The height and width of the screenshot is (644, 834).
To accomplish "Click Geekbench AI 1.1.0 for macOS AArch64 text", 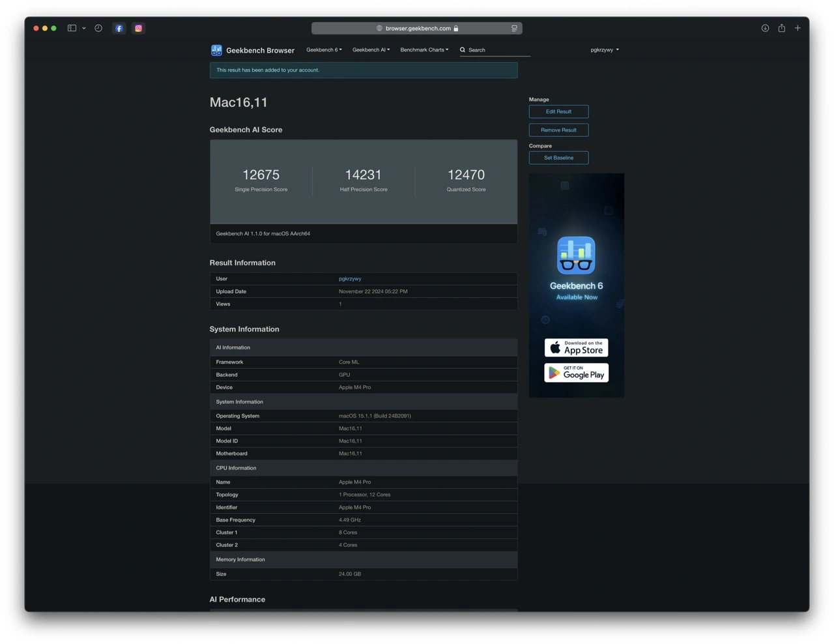I will [263, 233].
